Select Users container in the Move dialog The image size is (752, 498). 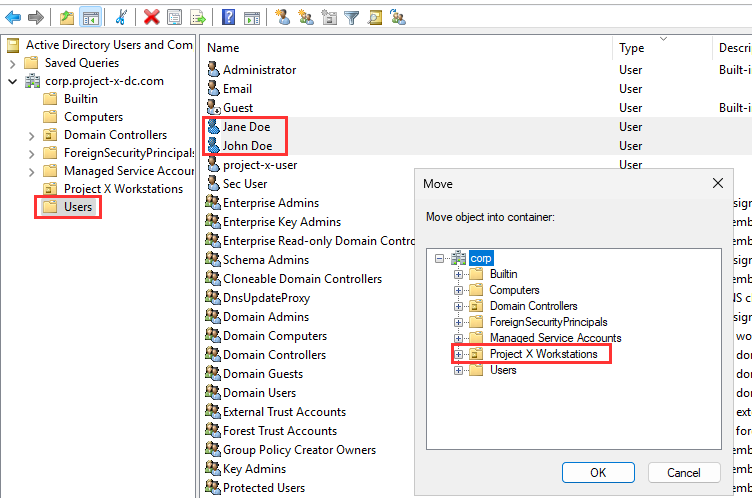pyautogui.click(x=503, y=370)
